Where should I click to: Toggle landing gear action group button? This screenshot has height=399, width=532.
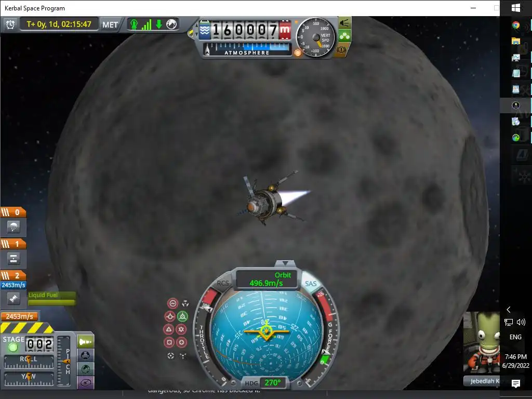tap(344, 36)
